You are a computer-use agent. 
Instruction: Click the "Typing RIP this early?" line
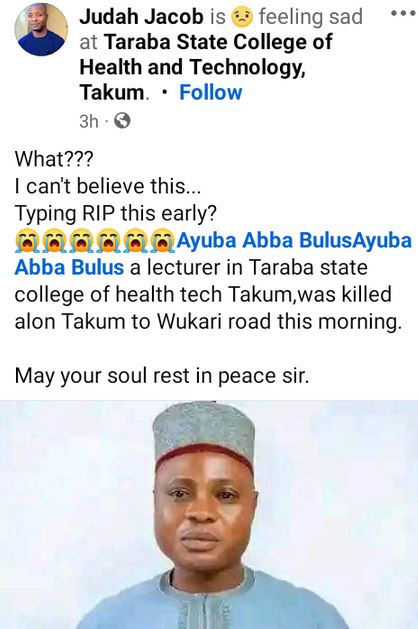[116, 214]
